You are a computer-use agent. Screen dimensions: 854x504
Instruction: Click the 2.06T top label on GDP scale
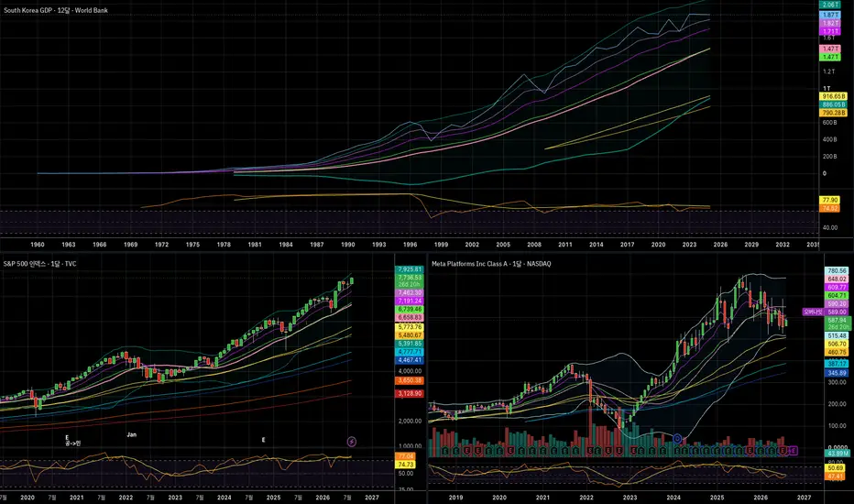point(830,5)
